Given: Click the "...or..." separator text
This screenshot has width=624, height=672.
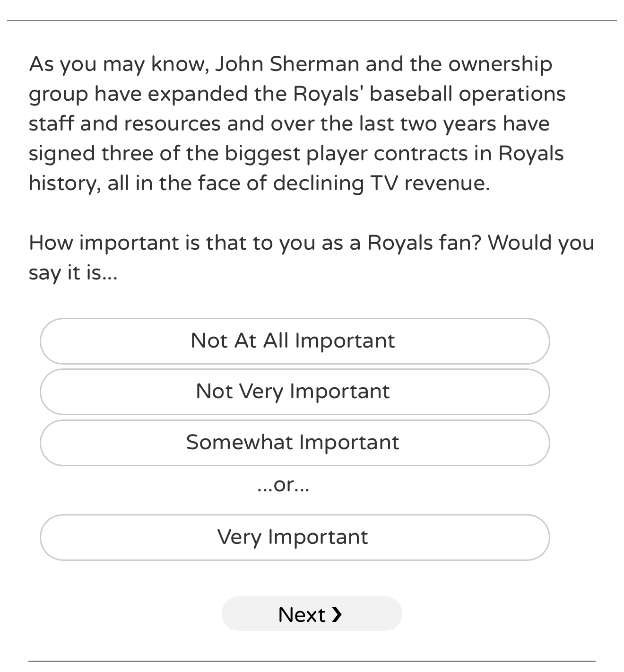Looking at the screenshot, I should click(x=284, y=485).
